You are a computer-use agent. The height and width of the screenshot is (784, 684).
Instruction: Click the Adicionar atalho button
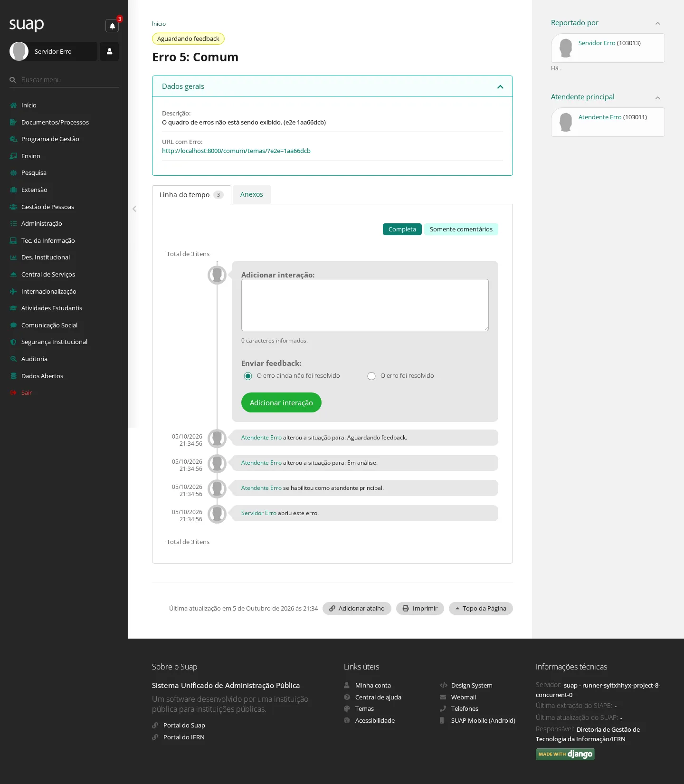point(357,609)
